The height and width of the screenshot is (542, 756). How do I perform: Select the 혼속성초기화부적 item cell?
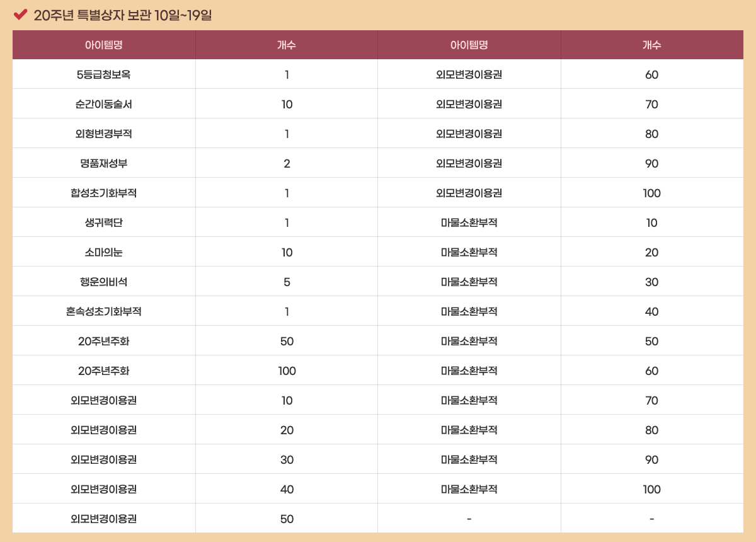point(104,311)
